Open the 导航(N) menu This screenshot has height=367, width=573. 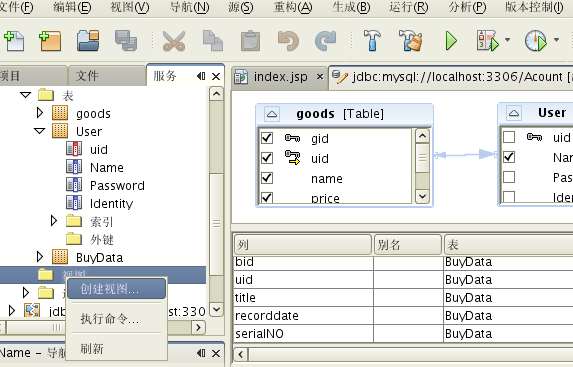pos(189,7)
